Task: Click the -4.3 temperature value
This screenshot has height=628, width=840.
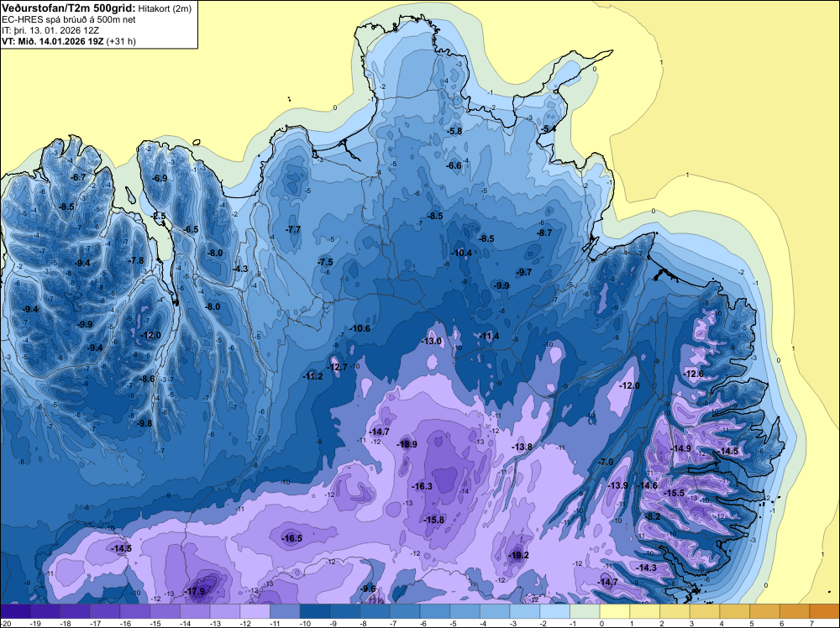Action: point(240,269)
